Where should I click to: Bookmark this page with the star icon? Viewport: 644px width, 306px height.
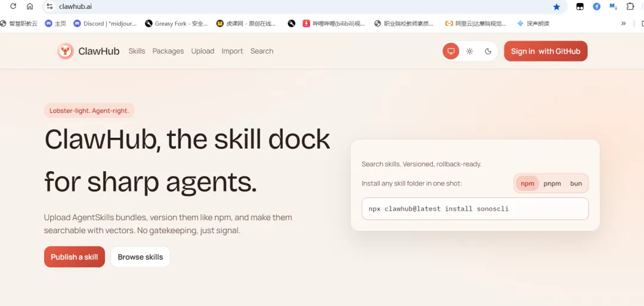point(556,7)
